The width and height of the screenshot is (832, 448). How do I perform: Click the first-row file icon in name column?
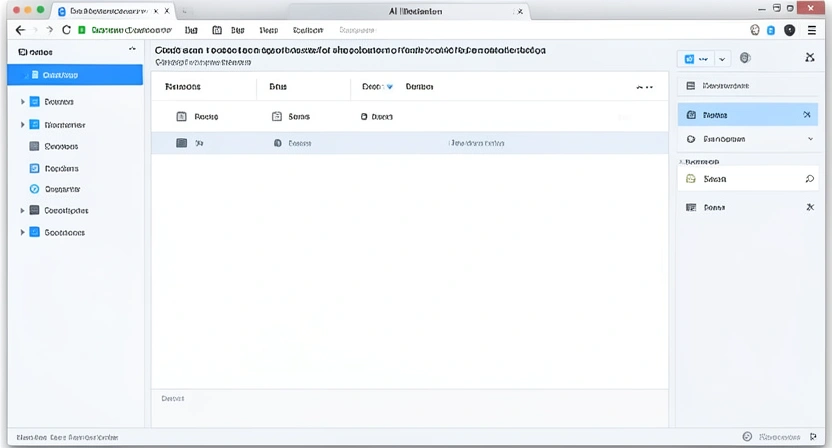[x=181, y=116]
